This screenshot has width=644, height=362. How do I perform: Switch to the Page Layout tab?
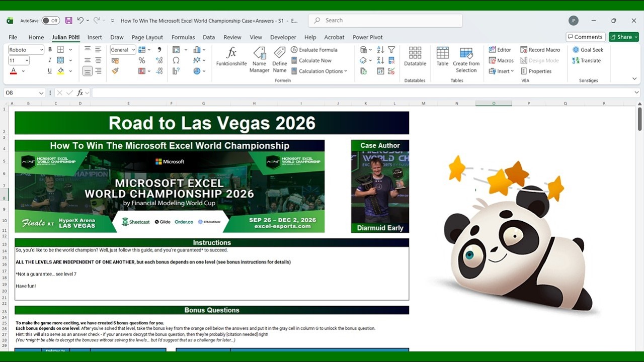point(147,37)
